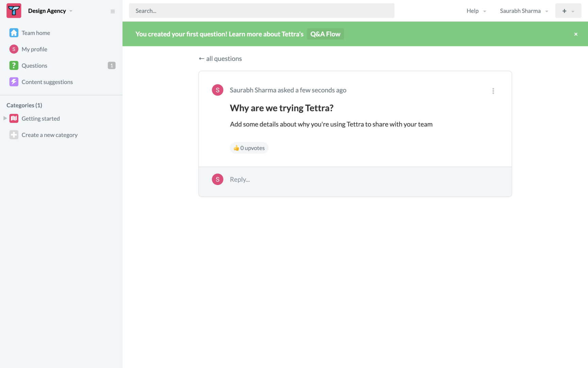Image resolution: width=588 pixels, height=368 pixels.
Task: Open My profile page
Action: [x=34, y=49]
